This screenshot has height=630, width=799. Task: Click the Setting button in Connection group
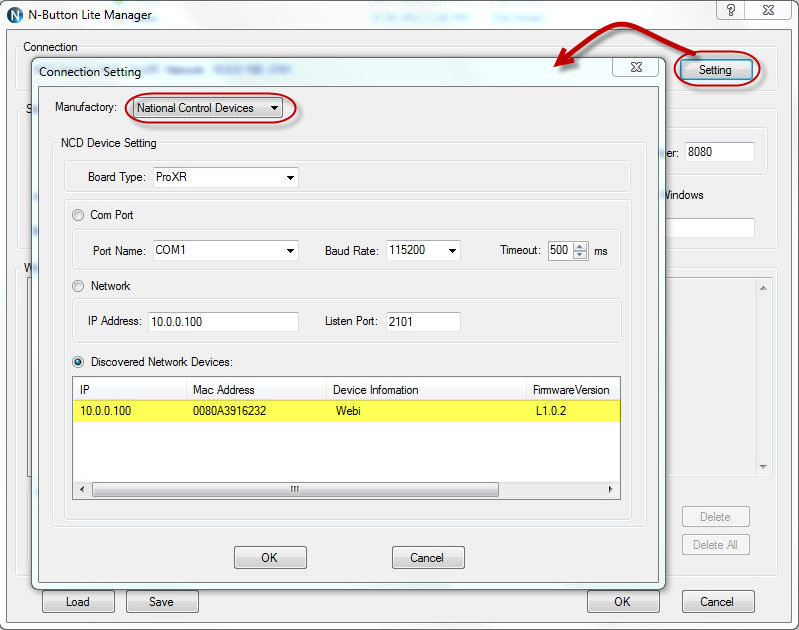click(715, 70)
